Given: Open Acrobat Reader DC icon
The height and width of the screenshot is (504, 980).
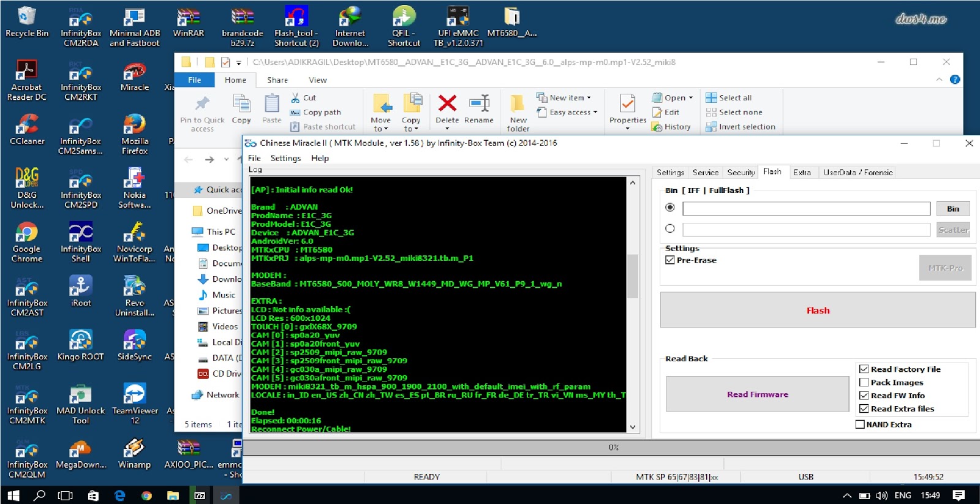Looking at the screenshot, I should point(27,81).
